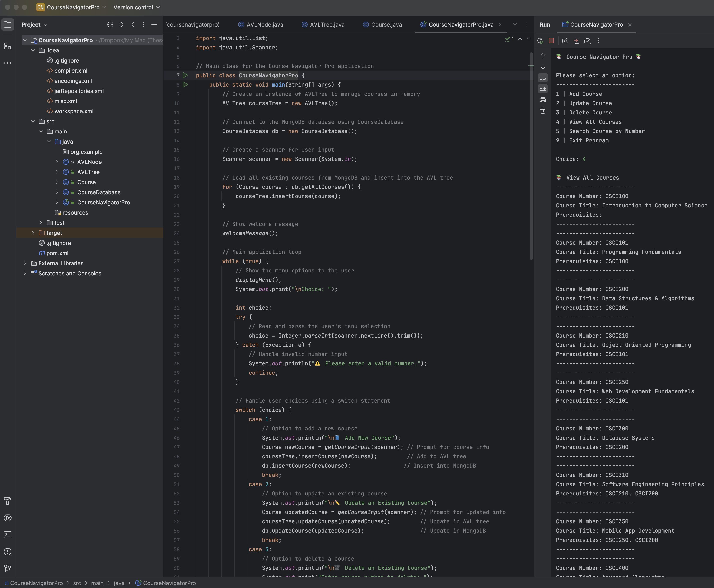Open the Project view mode dropdown
Screen dimensions: 714x588
pyautogui.click(x=34, y=25)
